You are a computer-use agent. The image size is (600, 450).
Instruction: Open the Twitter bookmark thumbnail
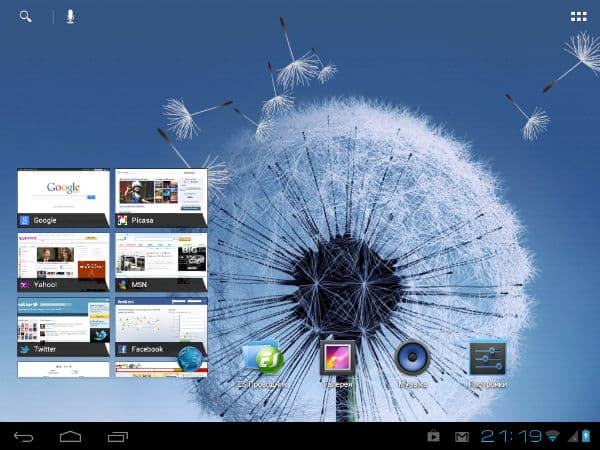click(63, 327)
